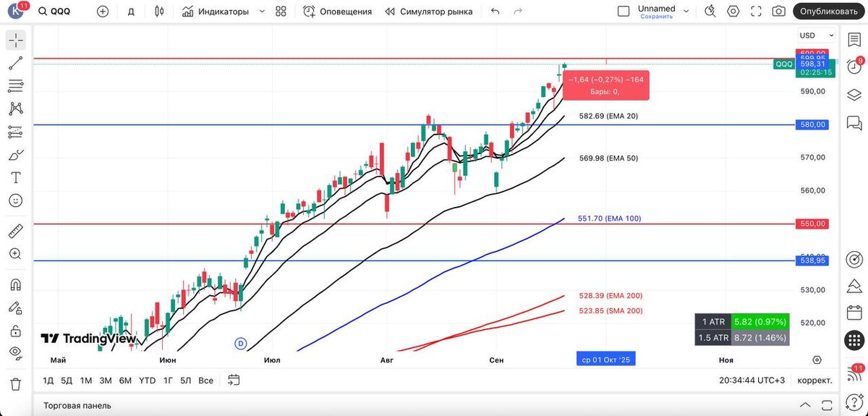Create an alert via Оповещения
The width and height of the screenshot is (868, 416).
tap(338, 12)
